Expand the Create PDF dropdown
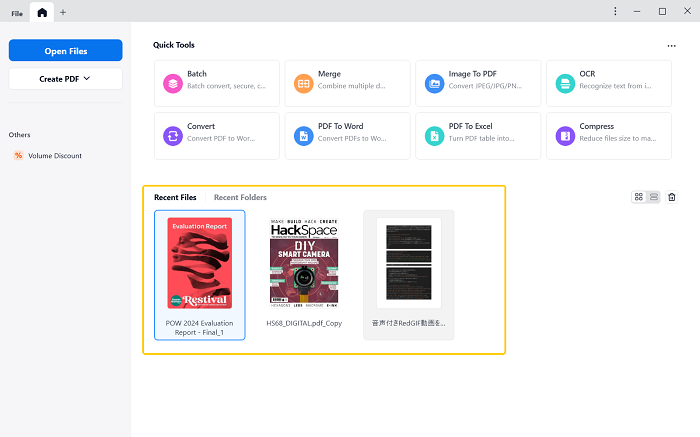 click(65, 78)
